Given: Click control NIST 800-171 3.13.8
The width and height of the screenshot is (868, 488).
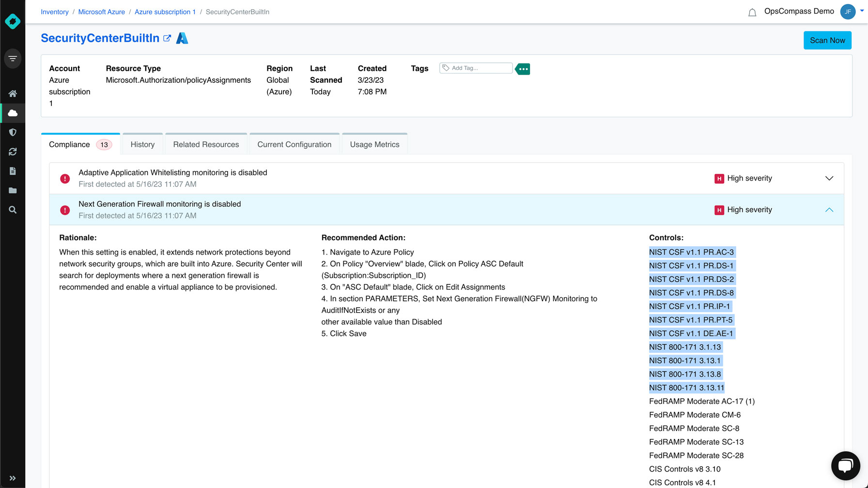Looking at the screenshot, I should point(685,374).
